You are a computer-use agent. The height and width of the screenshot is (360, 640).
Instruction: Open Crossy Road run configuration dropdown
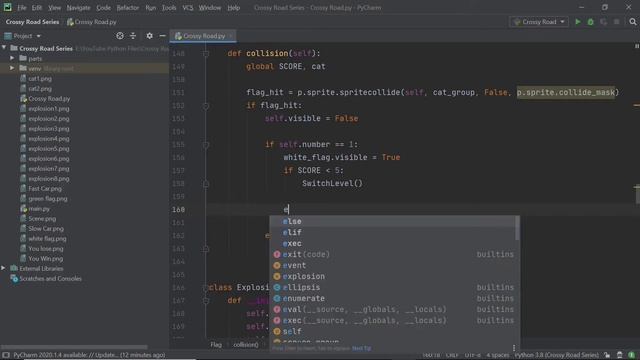pyautogui.click(x=539, y=22)
